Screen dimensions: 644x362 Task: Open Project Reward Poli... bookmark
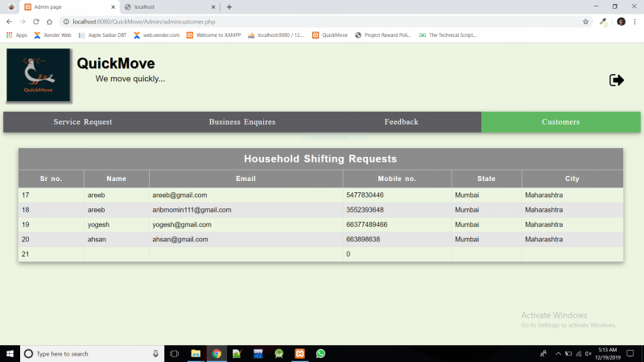click(383, 35)
